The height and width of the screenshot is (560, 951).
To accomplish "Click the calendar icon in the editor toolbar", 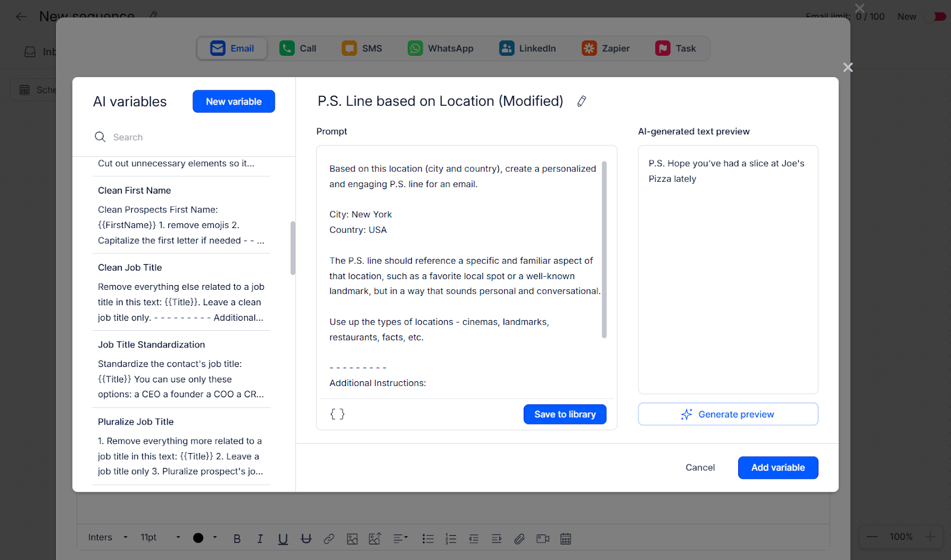I will 566,539.
